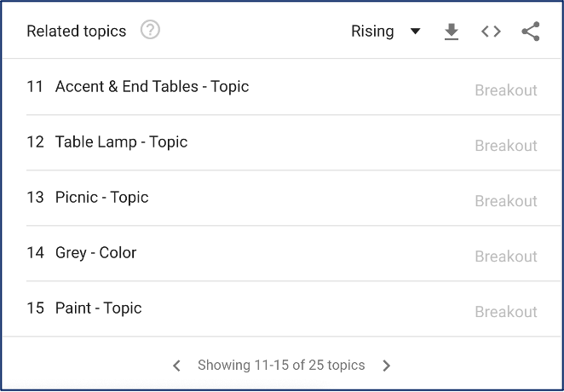
Task: Click the dropdown arrow beside Rising
Action: tap(416, 32)
